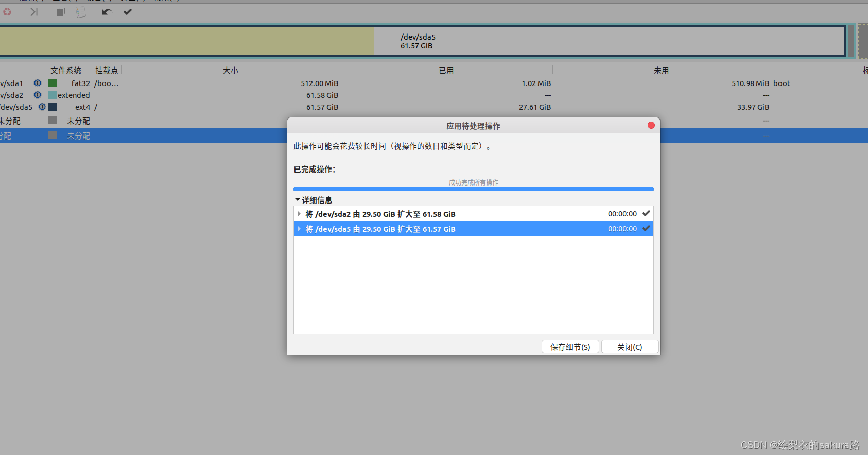Screen dimensions: 868x455
Task: Click the 61.58 GiB size value
Action: pos(322,95)
